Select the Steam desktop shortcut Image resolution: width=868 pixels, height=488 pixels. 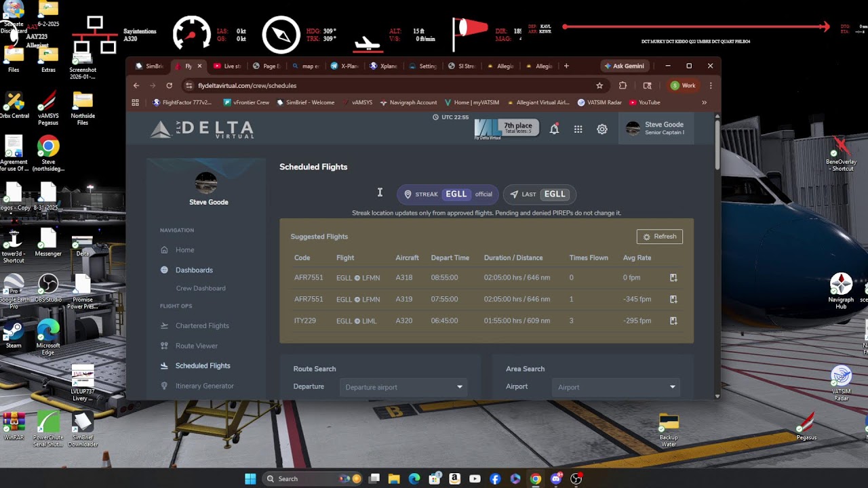14,334
